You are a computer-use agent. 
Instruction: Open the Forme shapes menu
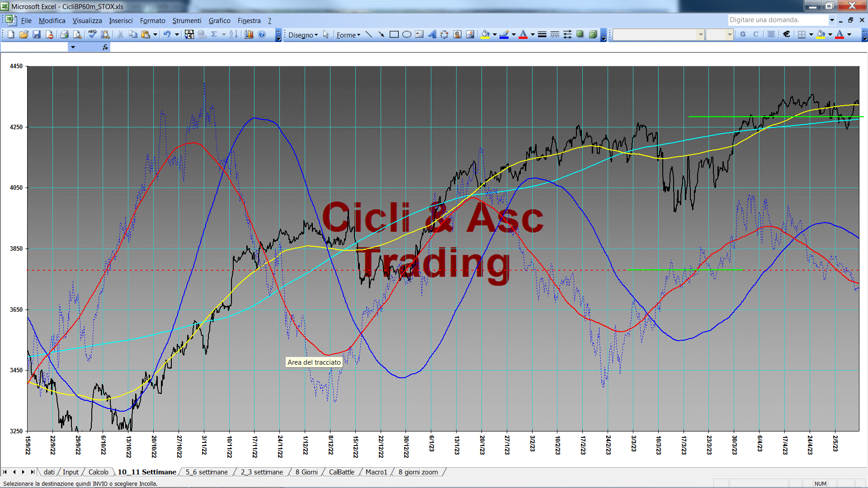(x=349, y=35)
